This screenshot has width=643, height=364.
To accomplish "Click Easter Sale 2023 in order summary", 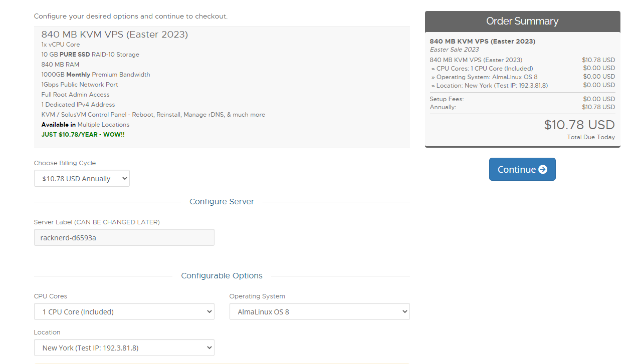I will tap(454, 50).
